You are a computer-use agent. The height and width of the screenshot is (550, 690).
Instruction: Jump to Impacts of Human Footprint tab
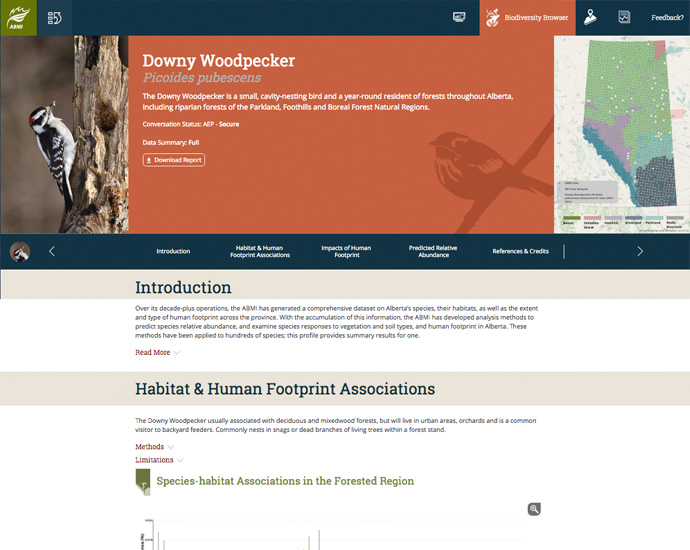[x=346, y=251]
